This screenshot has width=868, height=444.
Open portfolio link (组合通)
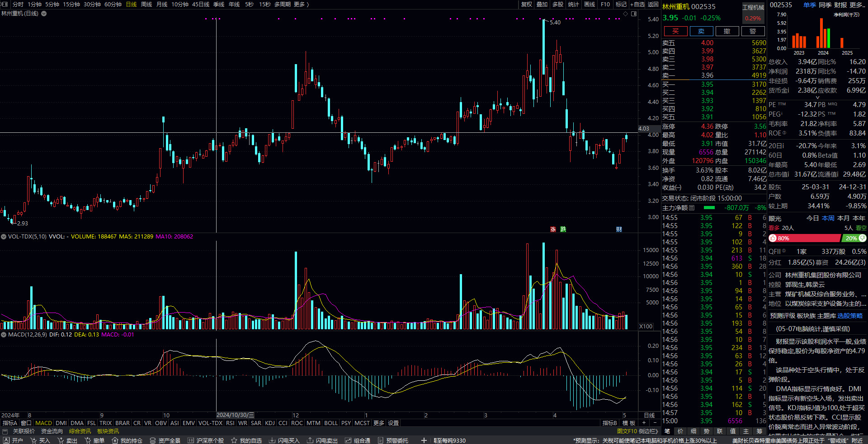358,440
